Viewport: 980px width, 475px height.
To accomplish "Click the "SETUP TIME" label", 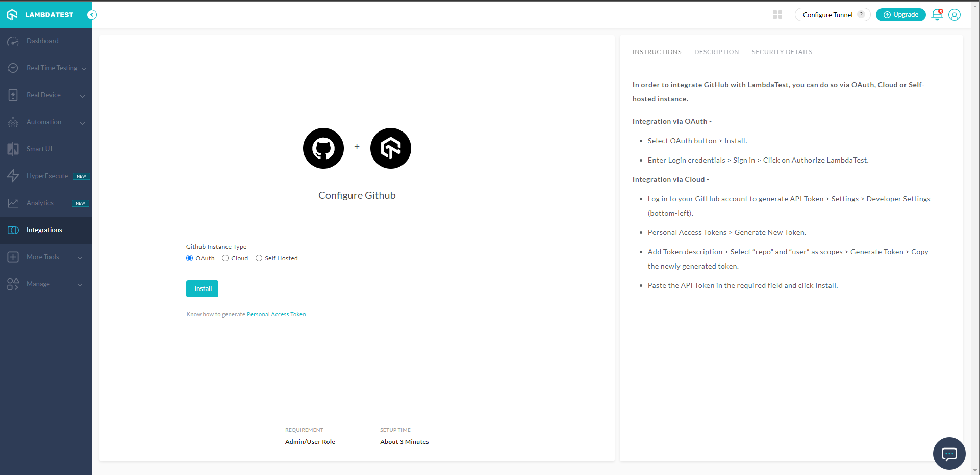I will tap(395, 430).
